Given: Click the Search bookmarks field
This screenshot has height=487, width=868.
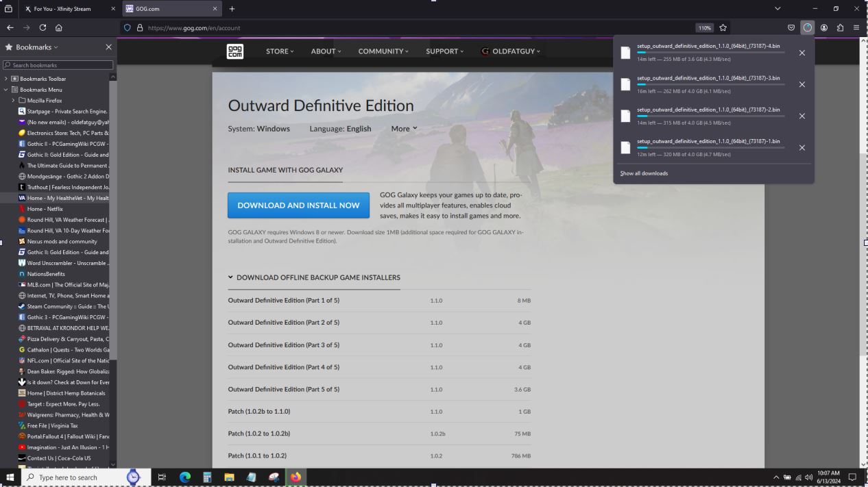Looking at the screenshot, I should tap(58, 65).
